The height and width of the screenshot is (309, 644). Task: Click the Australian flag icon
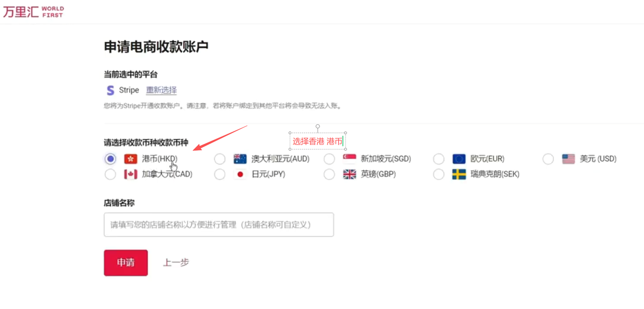pos(240,159)
